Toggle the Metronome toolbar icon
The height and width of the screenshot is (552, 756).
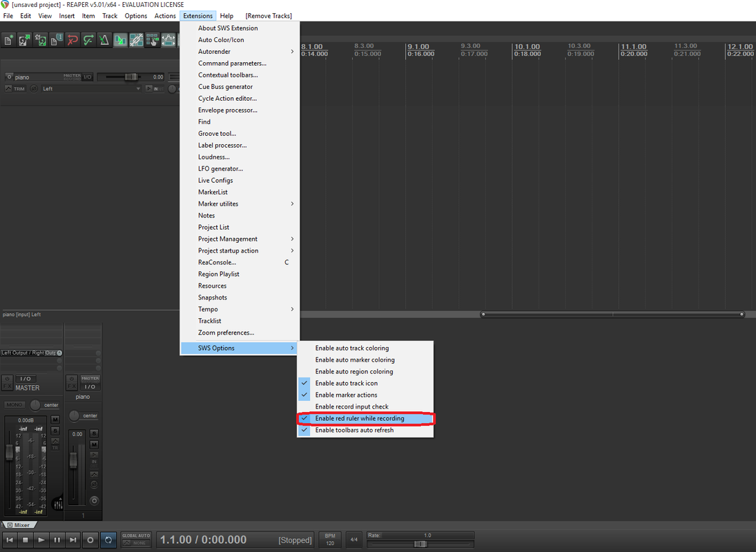[104, 40]
